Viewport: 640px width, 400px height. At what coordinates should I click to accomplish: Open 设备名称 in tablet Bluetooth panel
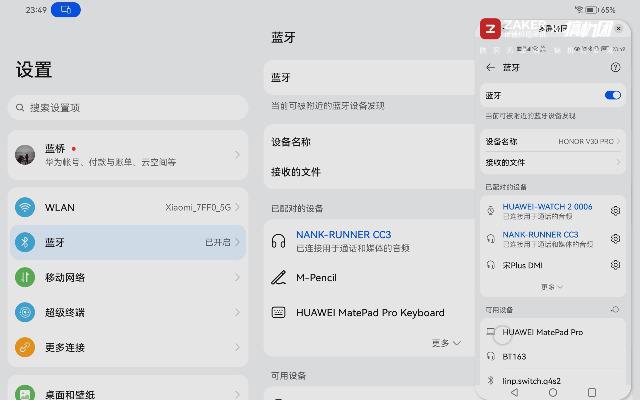pyautogui.click(x=369, y=142)
